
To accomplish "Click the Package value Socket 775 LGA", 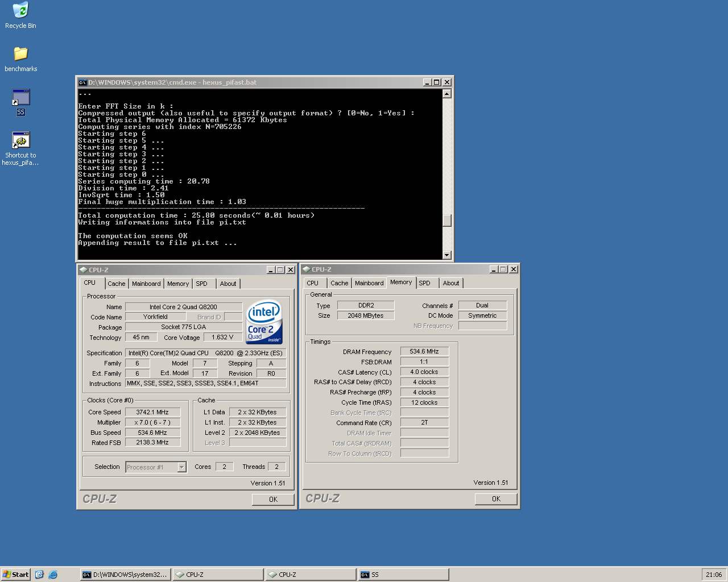I will (184, 327).
